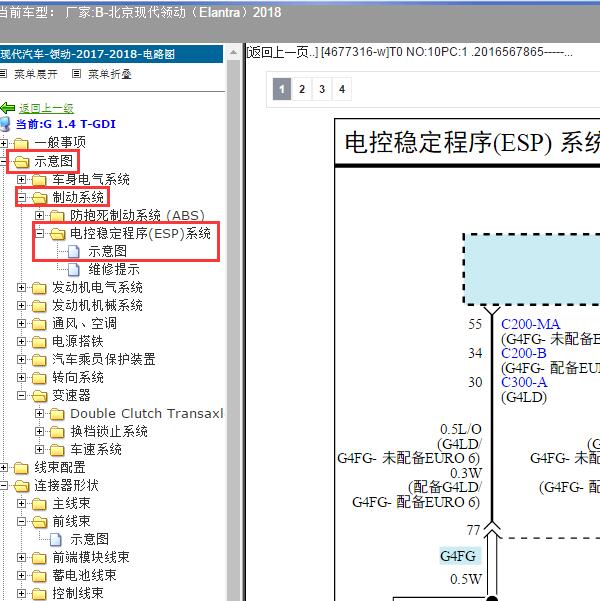Click the 菜单折叠 list icon

77,74
